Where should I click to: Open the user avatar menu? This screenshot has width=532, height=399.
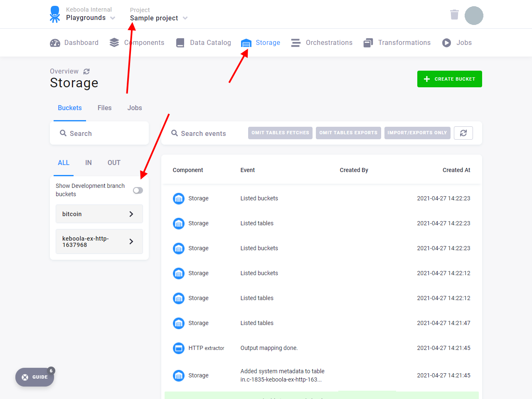pyautogui.click(x=474, y=15)
